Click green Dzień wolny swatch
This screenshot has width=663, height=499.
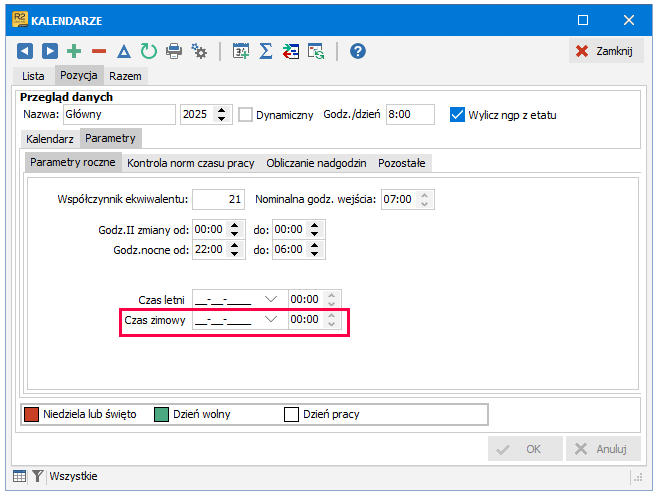click(161, 414)
